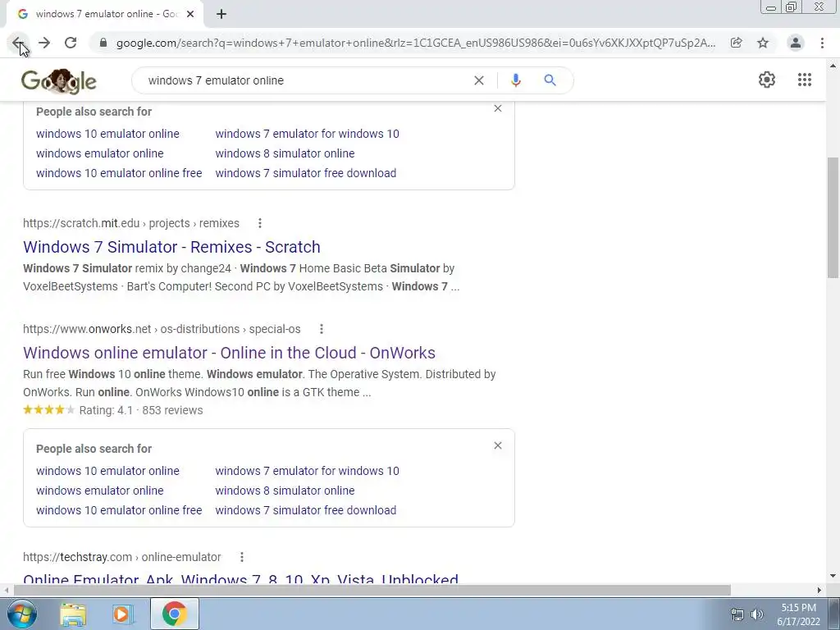Reload the current page
Screen dimensions: 840x630
click(71, 43)
